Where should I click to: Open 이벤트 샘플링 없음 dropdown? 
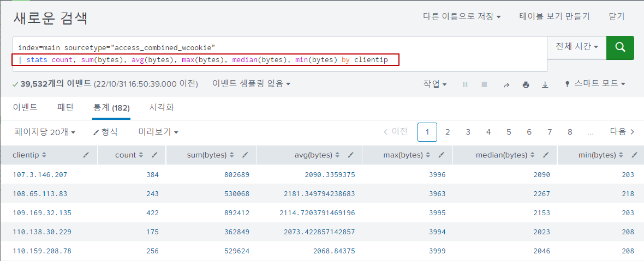point(252,84)
